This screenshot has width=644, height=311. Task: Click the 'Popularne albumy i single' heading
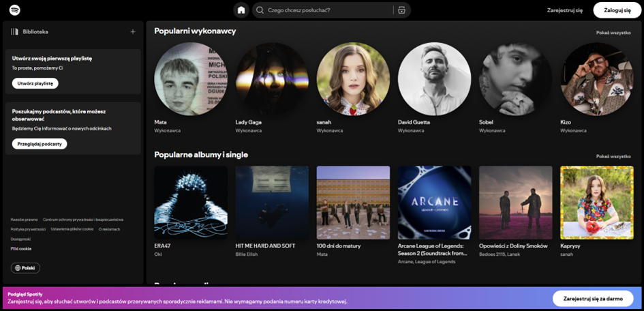tap(201, 154)
